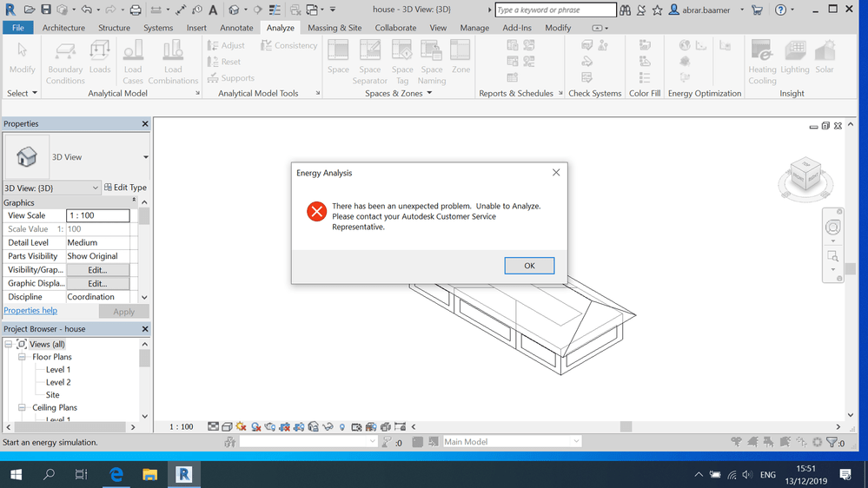Toggle Shadows on view control bar
Screen dimensions: 868x488
pos(255,426)
